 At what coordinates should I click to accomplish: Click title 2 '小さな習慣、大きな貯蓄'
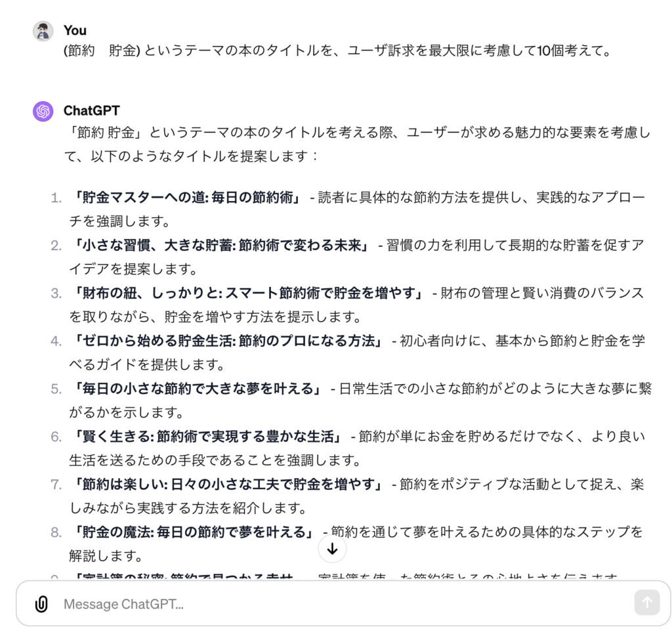(x=220, y=245)
